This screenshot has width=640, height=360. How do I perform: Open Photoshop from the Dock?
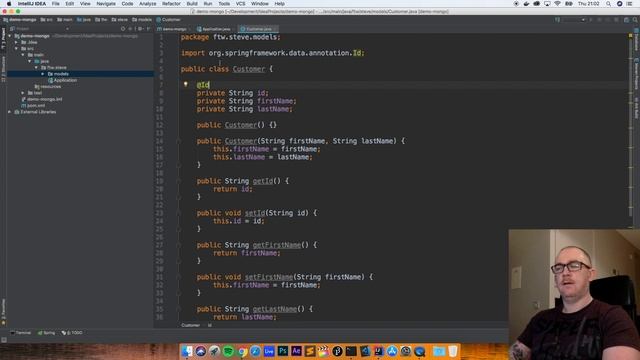click(282, 351)
